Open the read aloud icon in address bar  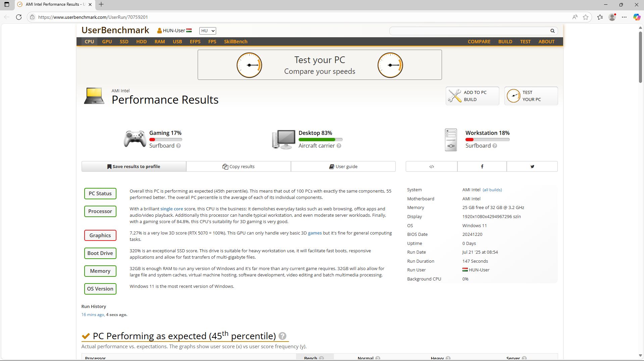pos(575,17)
